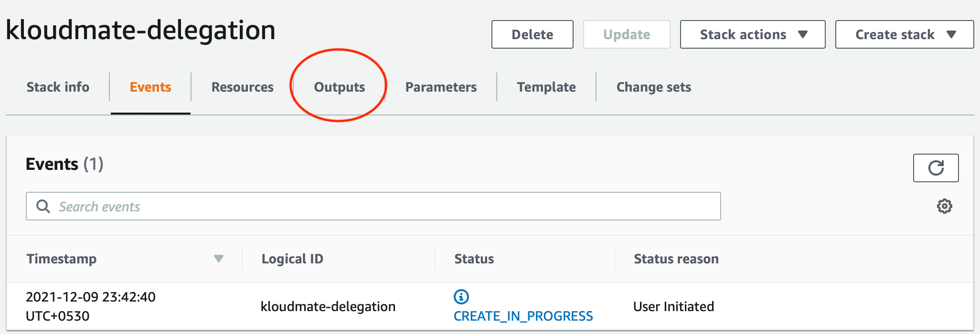The height and width of the screenshot is (334, 980).
Task: Click the Update button
Action: click(627, 34)
